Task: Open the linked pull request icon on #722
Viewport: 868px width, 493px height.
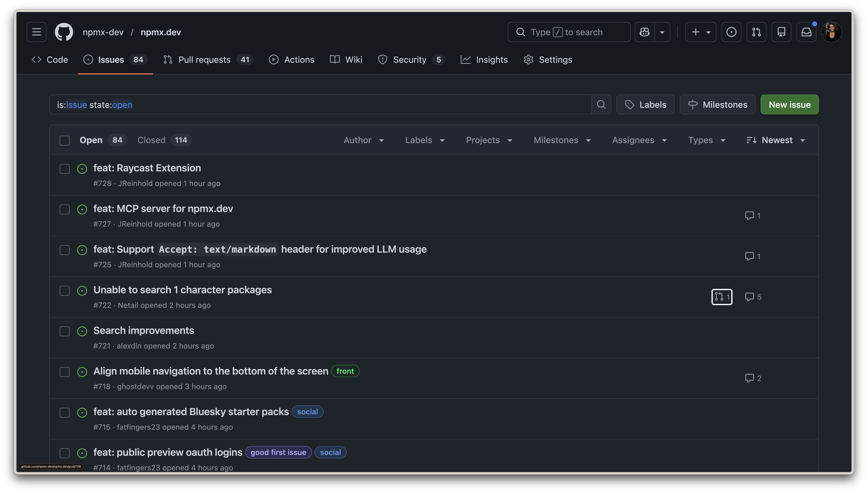Action: coord(722,297)
